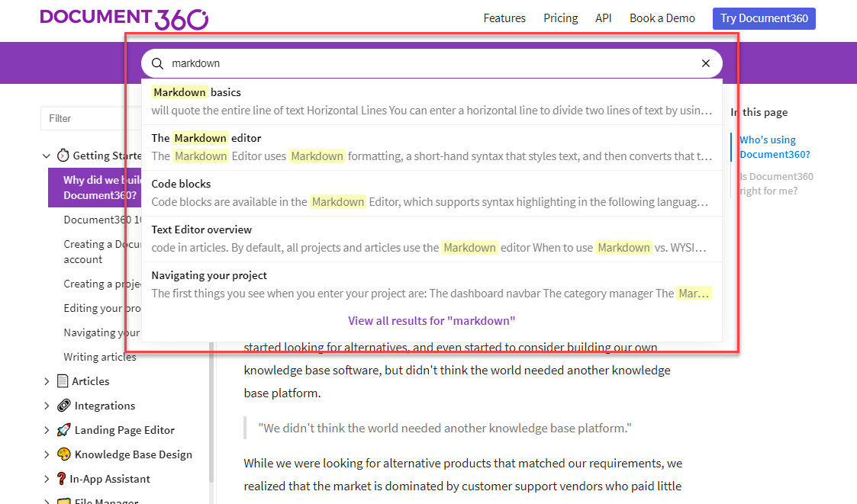857x504 pixels.
Task: Collapse the Getting Started section
Action: coord(47,155)
